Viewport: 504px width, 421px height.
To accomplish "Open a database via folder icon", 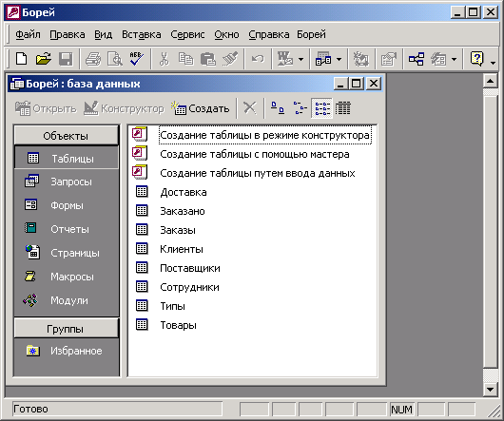I will (44, 59).
